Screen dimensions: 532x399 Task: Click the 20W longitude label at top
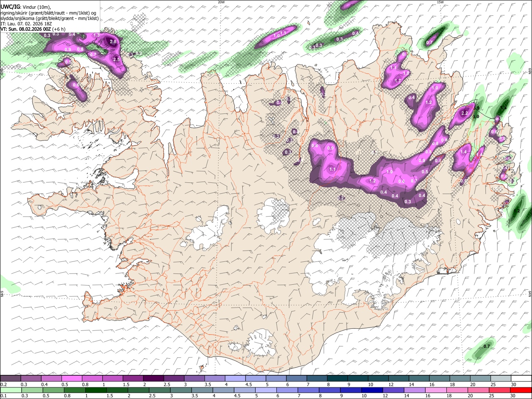pyautogui.click(x=221, y=2)
